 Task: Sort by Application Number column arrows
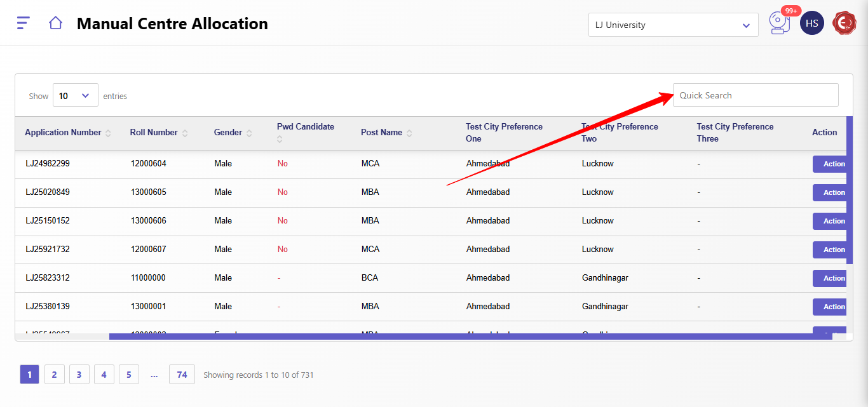tap(108, 133)
